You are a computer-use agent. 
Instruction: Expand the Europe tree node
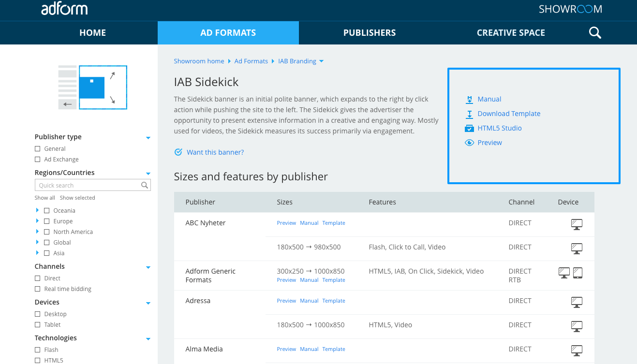37,221
